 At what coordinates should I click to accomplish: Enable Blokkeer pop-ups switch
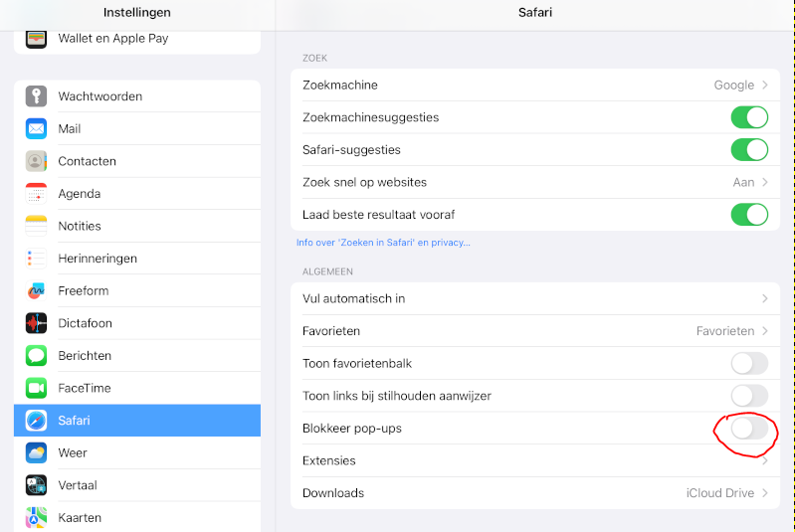749,429
